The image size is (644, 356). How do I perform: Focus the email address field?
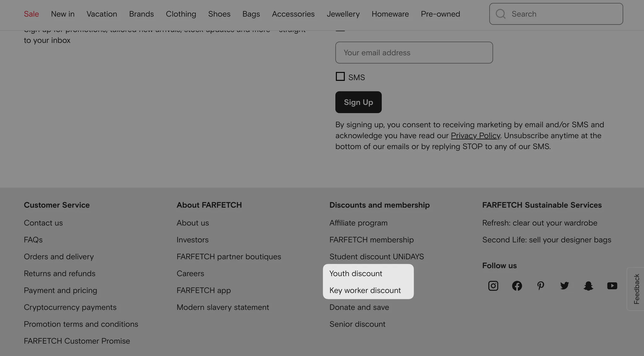414,53
